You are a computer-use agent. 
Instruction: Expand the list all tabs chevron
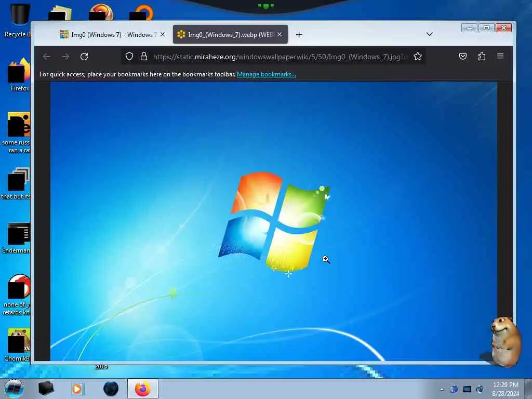430,34
